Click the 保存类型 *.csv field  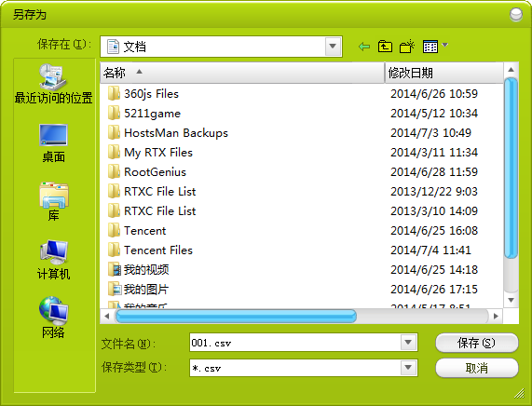[295, 368]
